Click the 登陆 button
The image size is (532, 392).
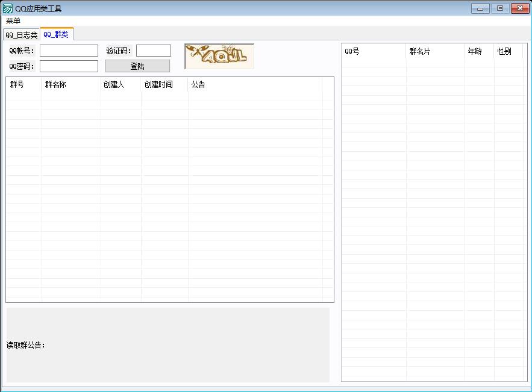[137, 66]
